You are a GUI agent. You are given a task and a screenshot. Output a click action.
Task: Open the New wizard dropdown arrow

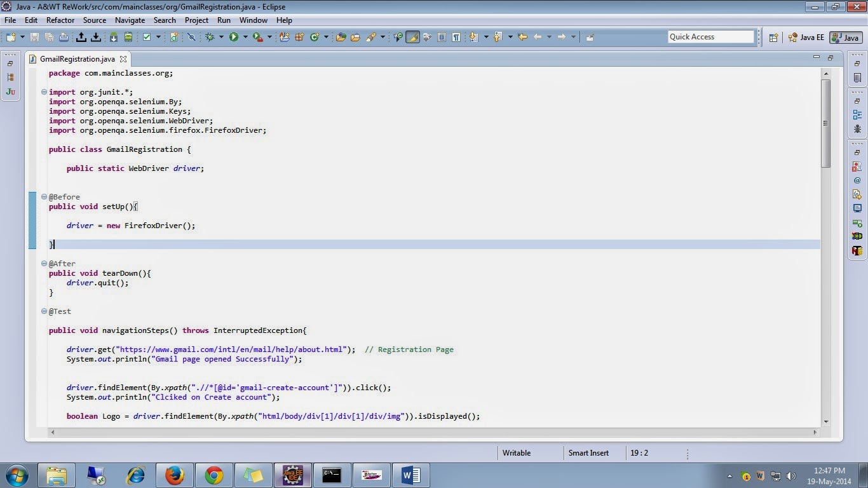click(22, 37)
